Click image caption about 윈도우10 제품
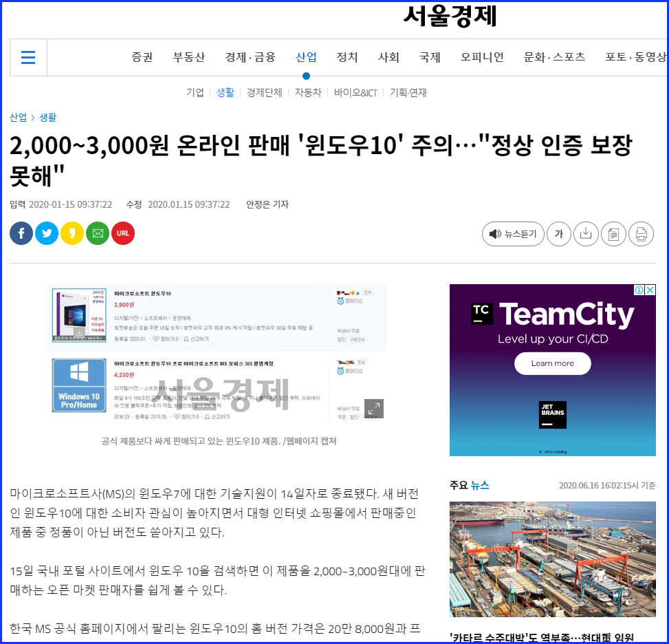This screenshot has height=644, width=669. (219, 441)
